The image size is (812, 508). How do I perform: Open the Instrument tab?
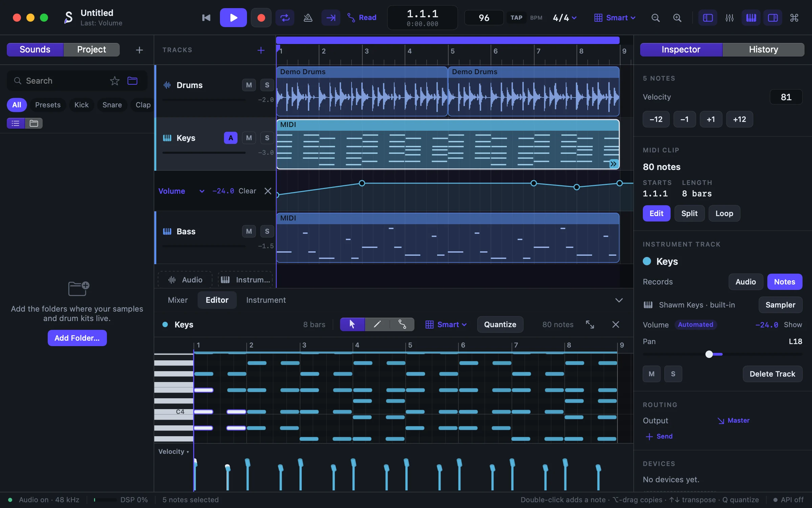tap(266, 300)
